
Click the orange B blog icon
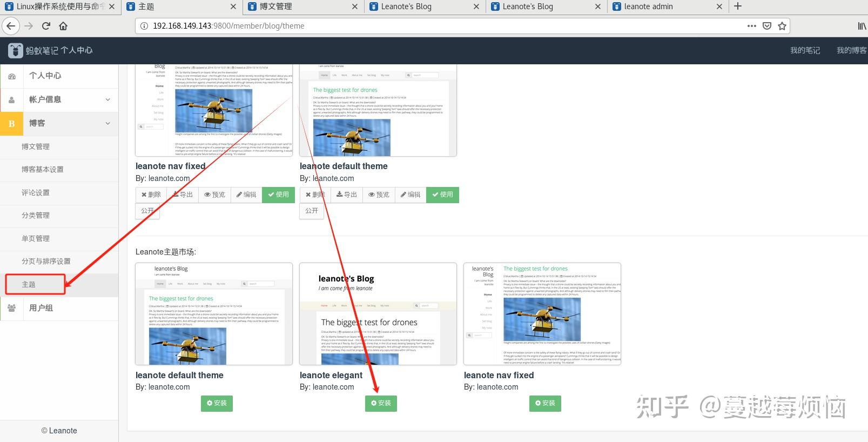point(12,124)
